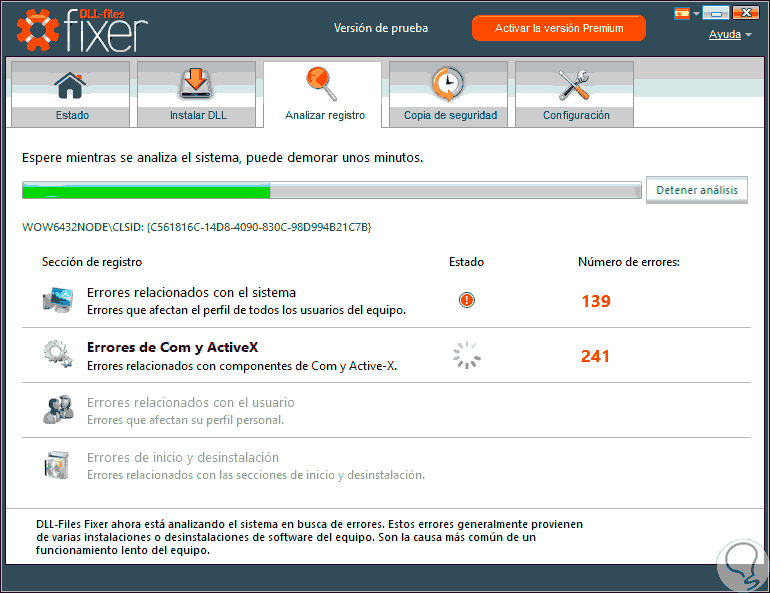The width and height of the screenshot is (770, 593).
Task: Click the download arrow icon on Instalar DLL
Action: pos(196,83)
